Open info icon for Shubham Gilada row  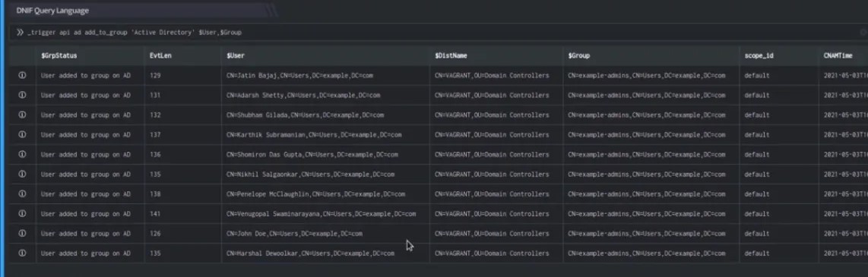coord(22,115)
